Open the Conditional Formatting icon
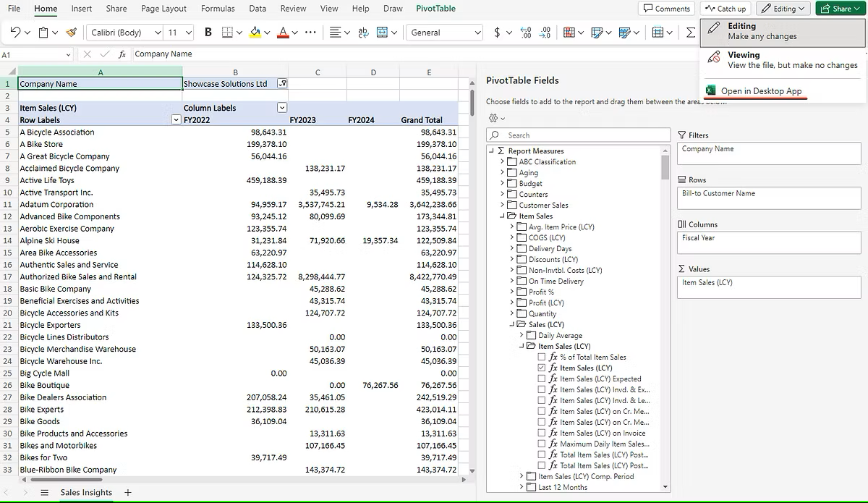The height and width of the screenshot is (503, 868). click(x=569, y=33)
